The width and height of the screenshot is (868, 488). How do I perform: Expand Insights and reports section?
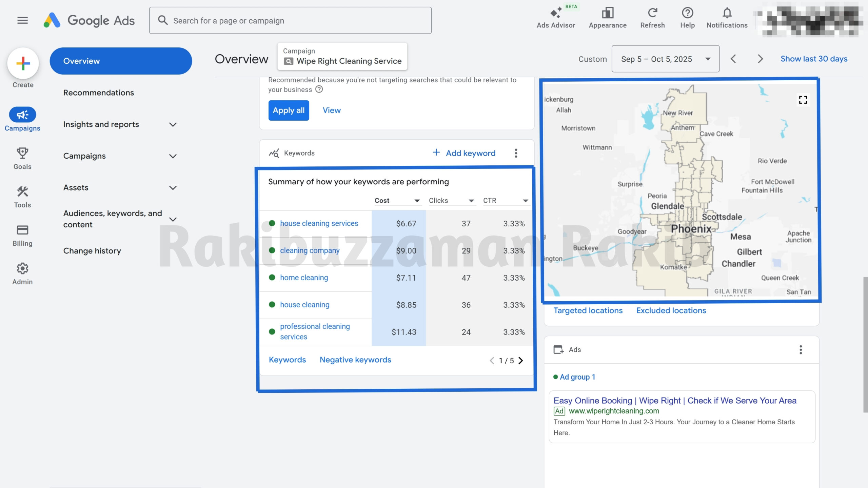coord(173,124)
